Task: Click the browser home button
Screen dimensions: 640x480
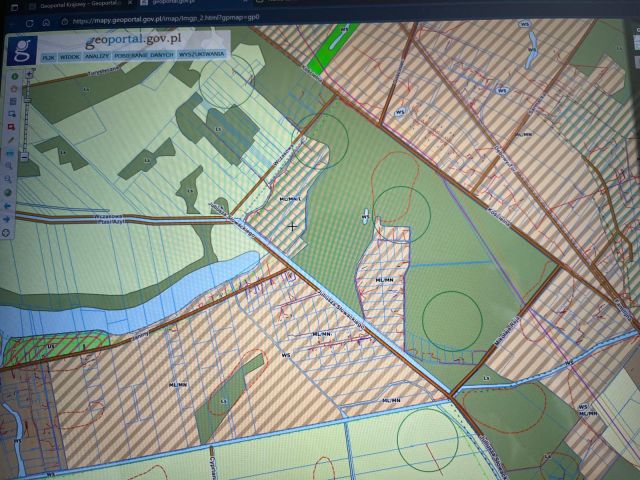Action: (x=46, y=22)
